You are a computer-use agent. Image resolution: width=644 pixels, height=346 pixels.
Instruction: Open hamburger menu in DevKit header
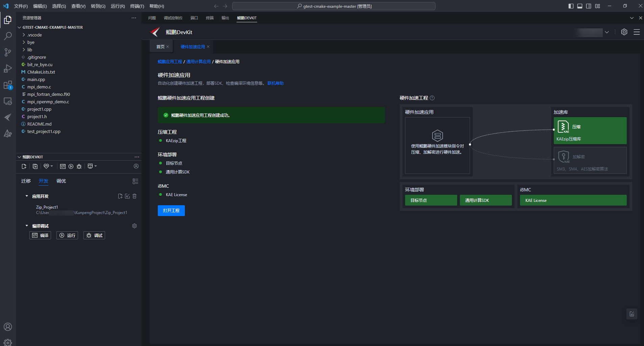coord(637,32)
